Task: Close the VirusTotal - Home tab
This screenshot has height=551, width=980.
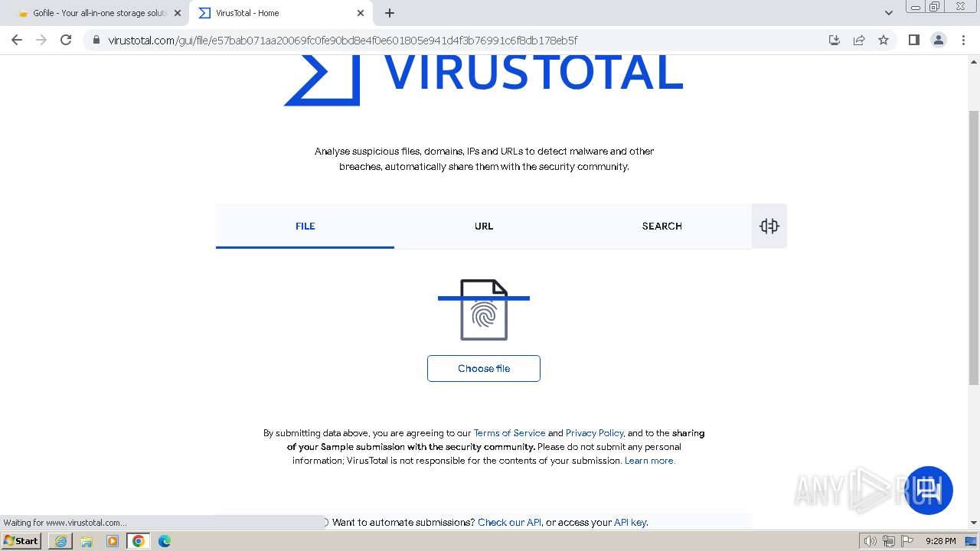Action: point(361,13)
